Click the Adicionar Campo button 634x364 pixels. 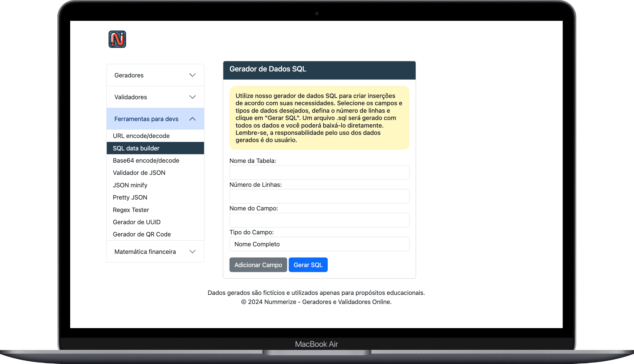(x=258, y=265)
